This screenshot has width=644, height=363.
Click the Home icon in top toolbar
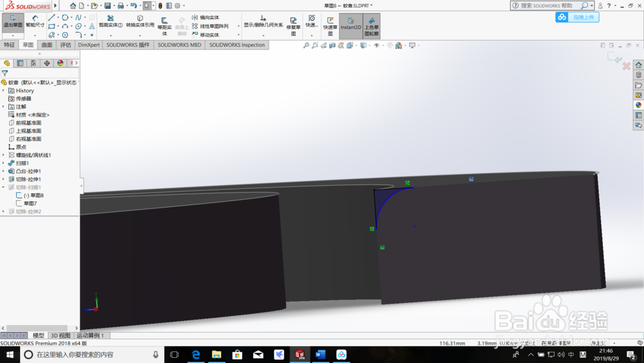73,6
